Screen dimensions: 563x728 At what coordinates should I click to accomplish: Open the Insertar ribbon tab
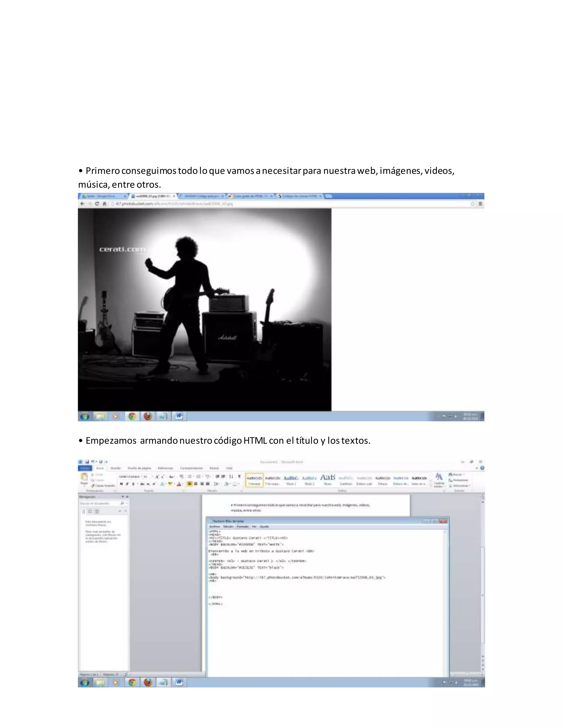115,468
